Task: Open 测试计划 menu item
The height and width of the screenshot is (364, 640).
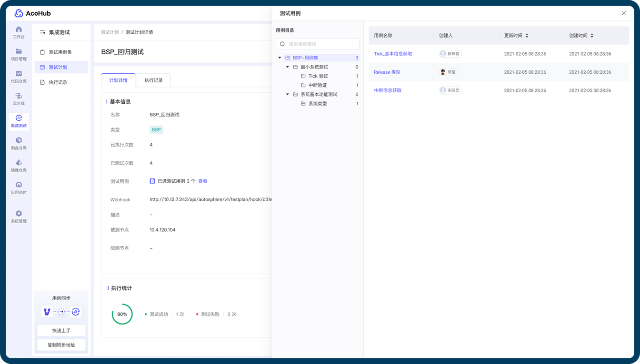Action: 61,67
